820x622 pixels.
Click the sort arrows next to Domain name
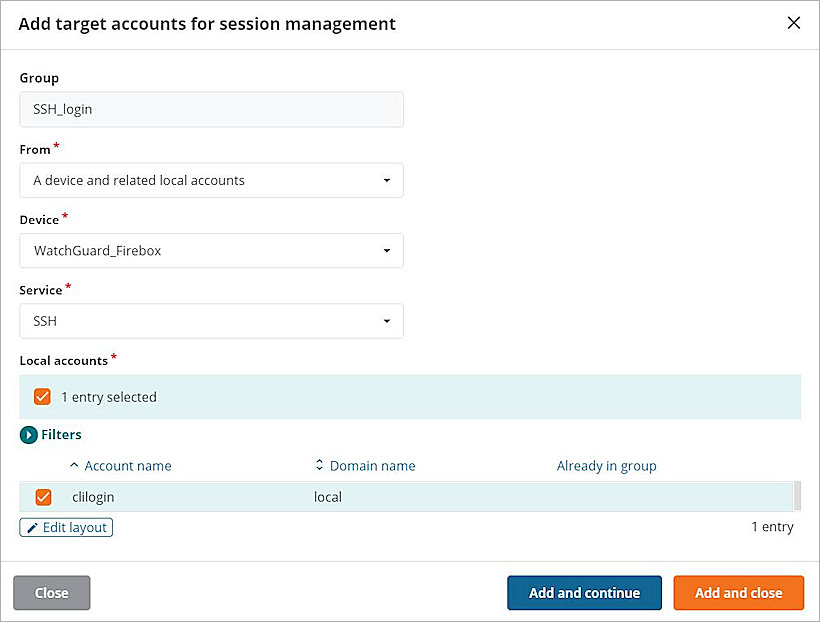[x=318, y=465]
